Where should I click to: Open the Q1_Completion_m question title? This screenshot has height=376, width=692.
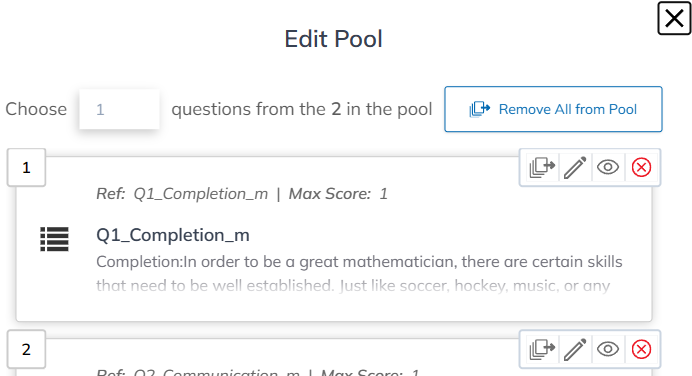pyautogui.click(x=173, y=235)
